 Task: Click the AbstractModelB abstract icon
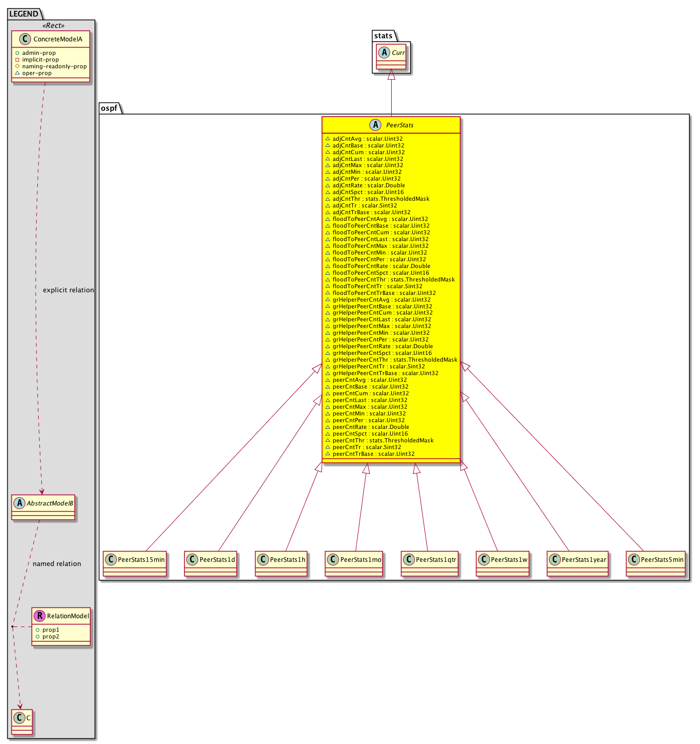20,503
